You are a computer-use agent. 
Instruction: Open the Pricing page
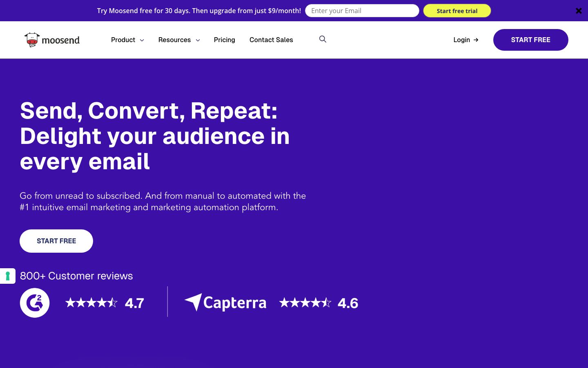(x=225, y=40)
